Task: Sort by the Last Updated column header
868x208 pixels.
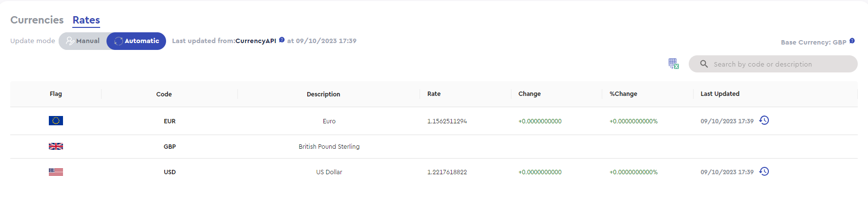Action: [x=720, y=94]
